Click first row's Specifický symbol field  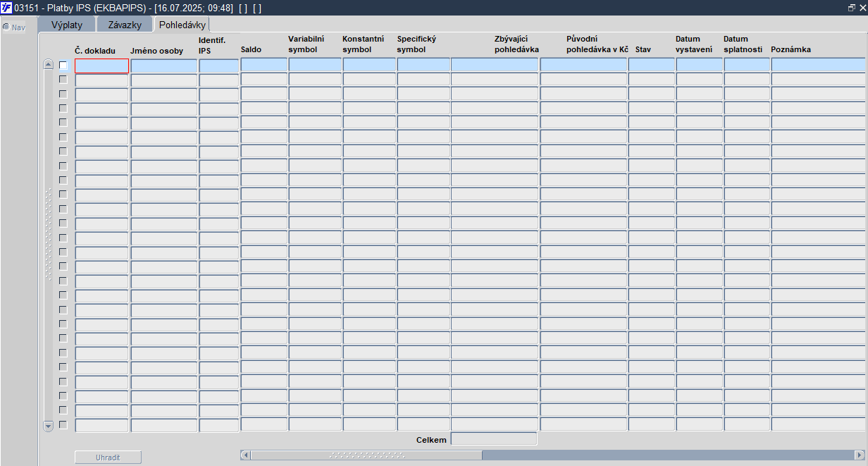point(423,64)
